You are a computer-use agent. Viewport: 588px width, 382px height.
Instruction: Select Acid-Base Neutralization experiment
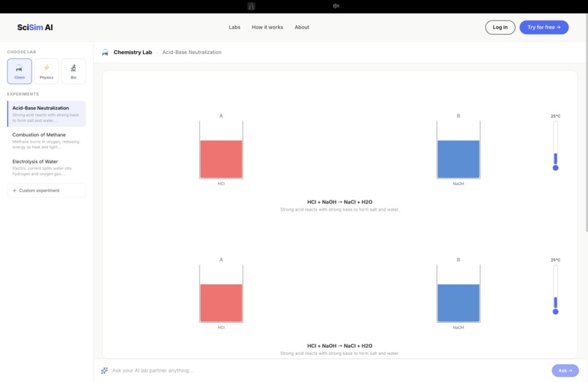point(47,114)
